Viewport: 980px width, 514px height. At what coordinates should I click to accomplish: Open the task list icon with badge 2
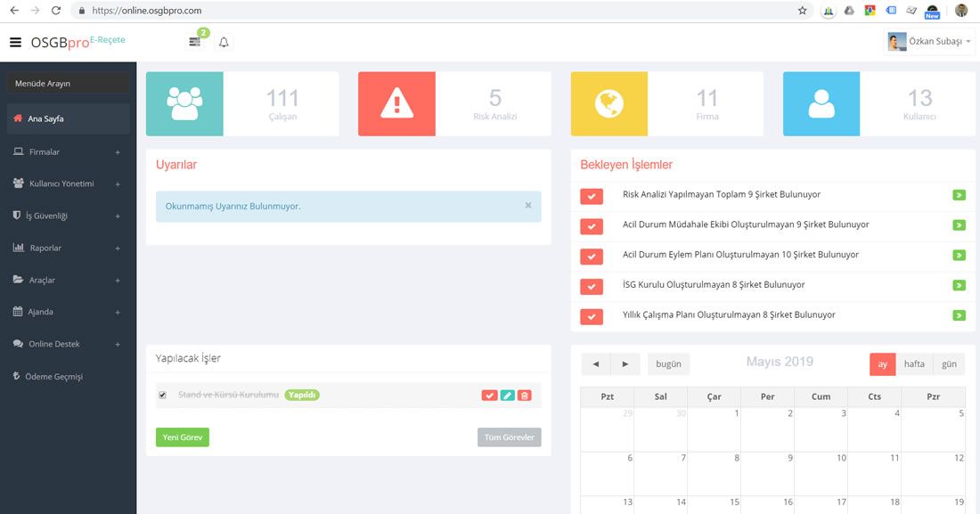pos(195,42)
